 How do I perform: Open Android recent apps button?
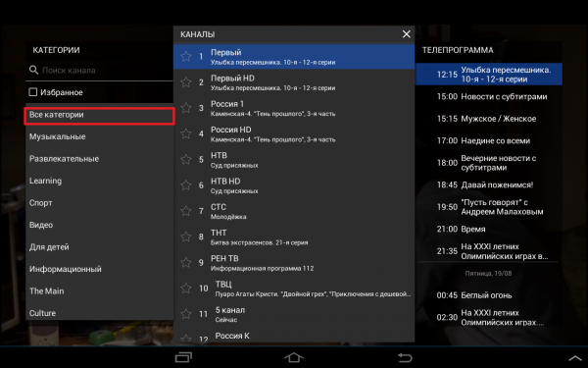pos(183,357)
